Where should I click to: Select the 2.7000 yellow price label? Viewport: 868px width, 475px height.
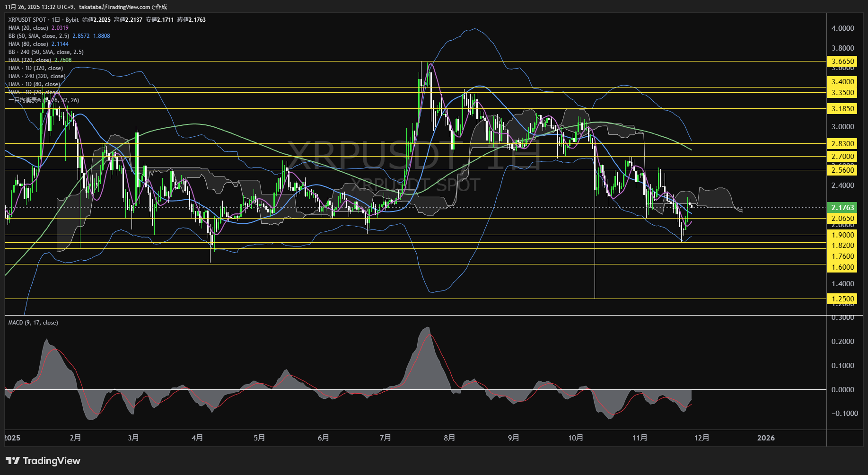point(843,156)
